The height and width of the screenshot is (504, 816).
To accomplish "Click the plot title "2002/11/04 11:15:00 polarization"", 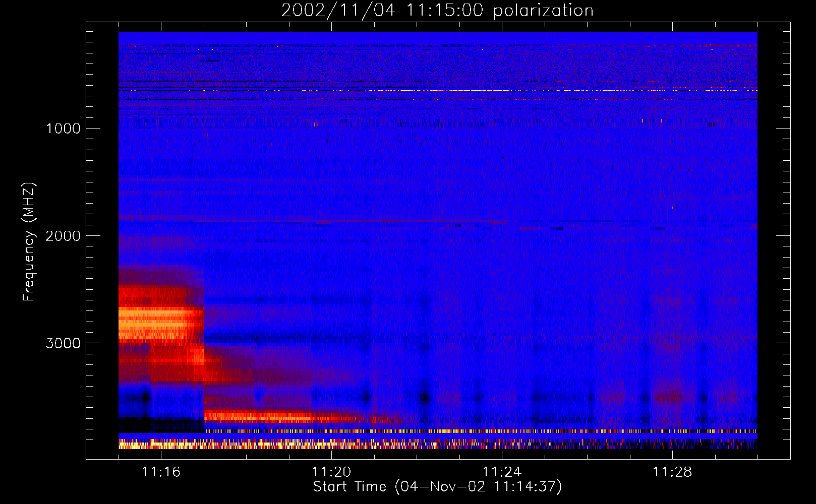I will coord(437,11).
